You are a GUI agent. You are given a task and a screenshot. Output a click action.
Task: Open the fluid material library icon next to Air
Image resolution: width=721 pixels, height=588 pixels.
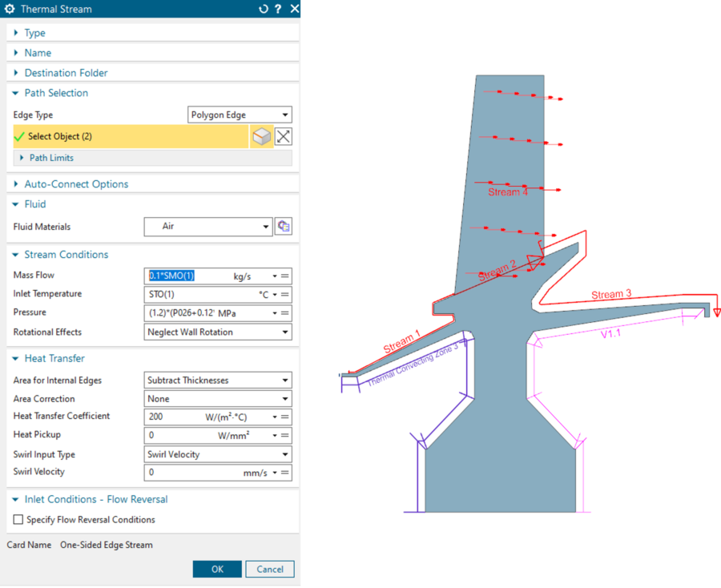click(283, 226)
